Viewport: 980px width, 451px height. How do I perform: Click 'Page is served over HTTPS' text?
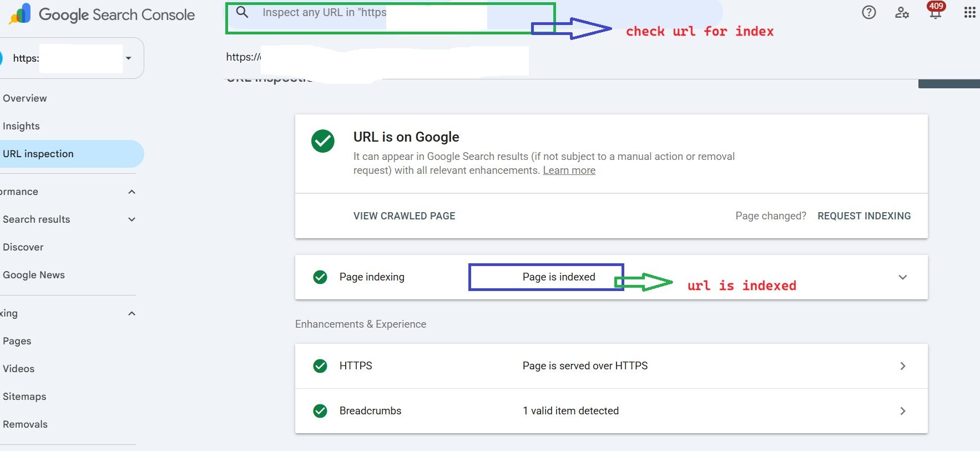(x=585, y=365)
